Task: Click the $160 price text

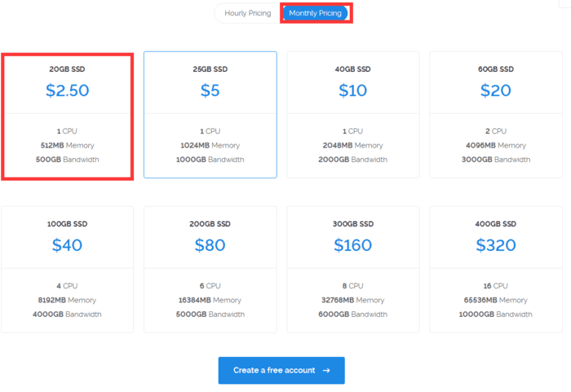Action: coord(353,245)
